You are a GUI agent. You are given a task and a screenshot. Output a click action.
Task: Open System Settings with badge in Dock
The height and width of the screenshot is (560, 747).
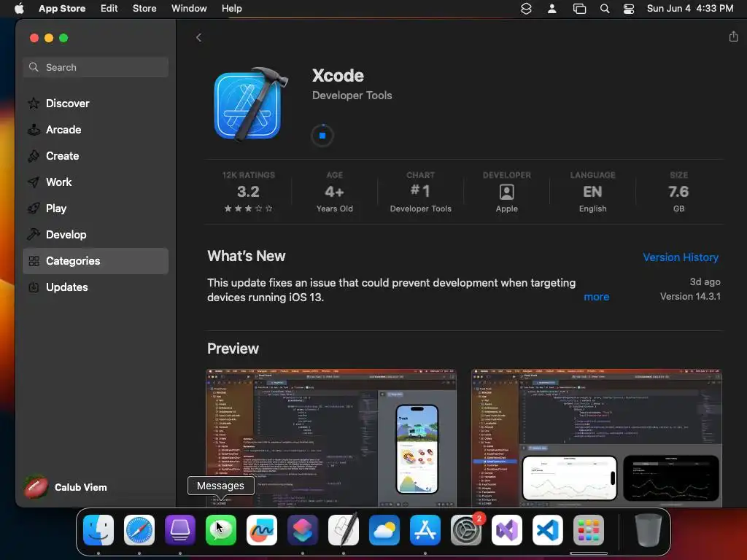pos(466,530)
